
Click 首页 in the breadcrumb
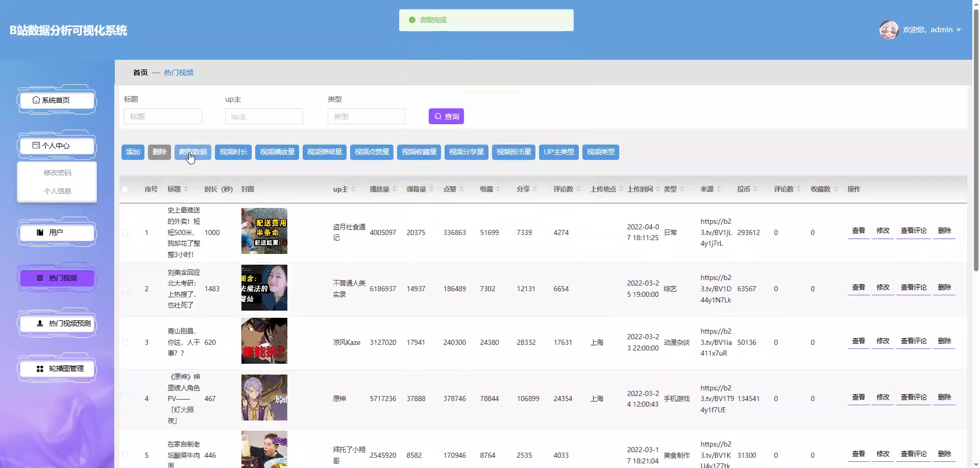point(140,73)
